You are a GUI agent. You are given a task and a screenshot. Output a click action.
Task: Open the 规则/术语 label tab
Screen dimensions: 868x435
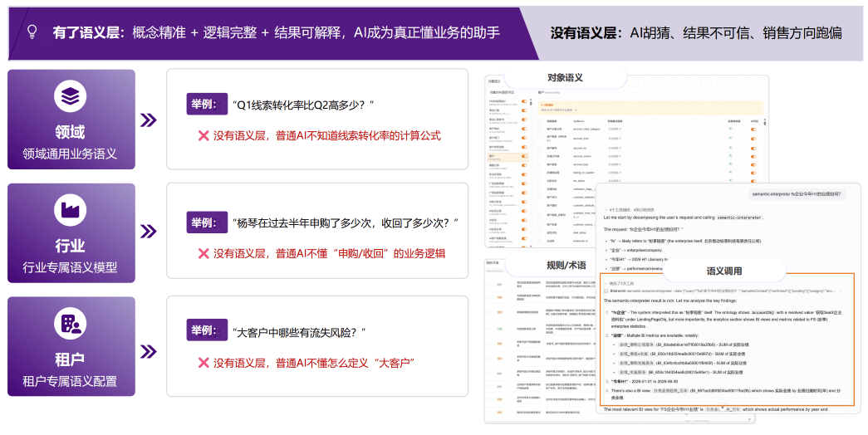point(566,265)
